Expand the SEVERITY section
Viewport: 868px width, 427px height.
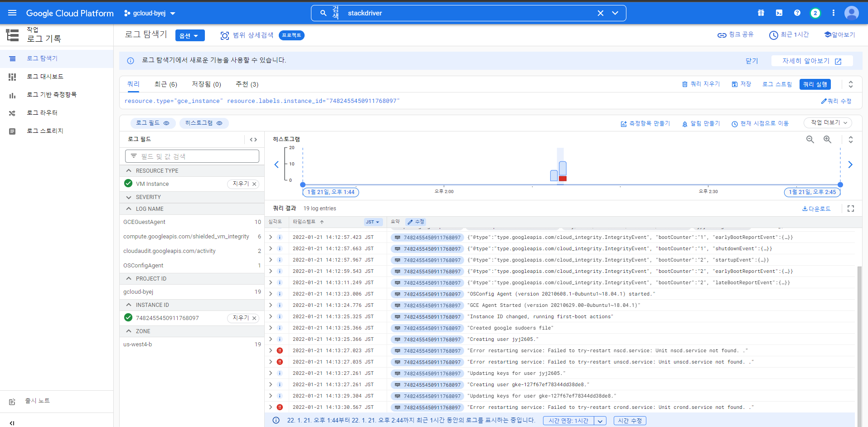(129, 197)
